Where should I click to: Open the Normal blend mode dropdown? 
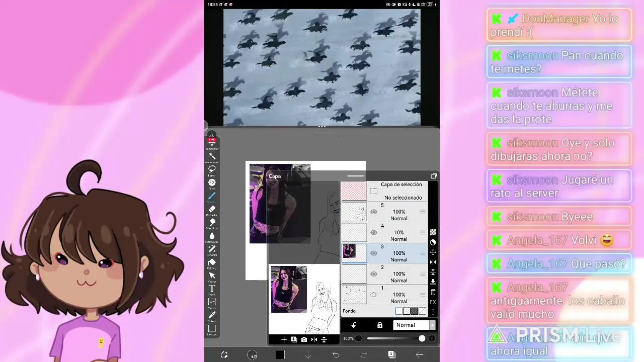(x=414, y=325)
